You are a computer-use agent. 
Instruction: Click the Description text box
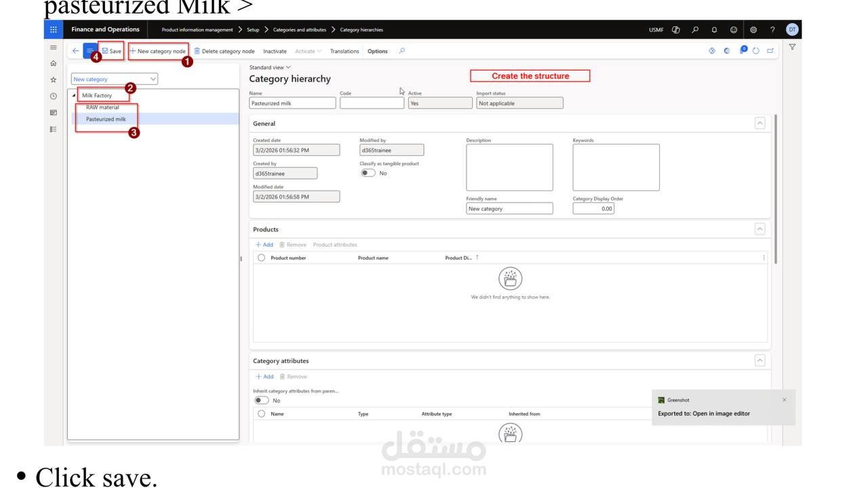[x=509, y=167]
